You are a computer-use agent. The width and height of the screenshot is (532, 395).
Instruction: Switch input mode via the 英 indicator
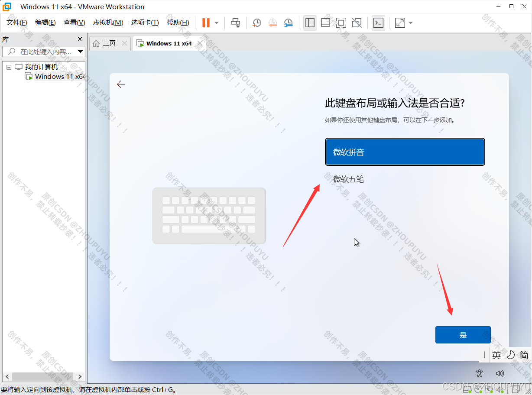[x=496, y=355]
